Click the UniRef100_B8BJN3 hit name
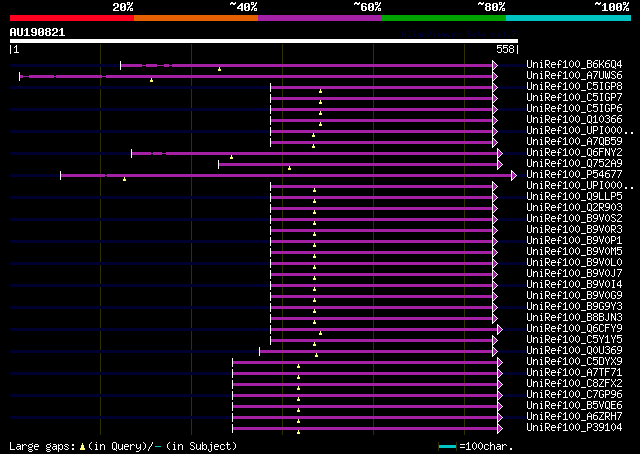This screenshot has height=454, width=640. [x=574, y=318]
